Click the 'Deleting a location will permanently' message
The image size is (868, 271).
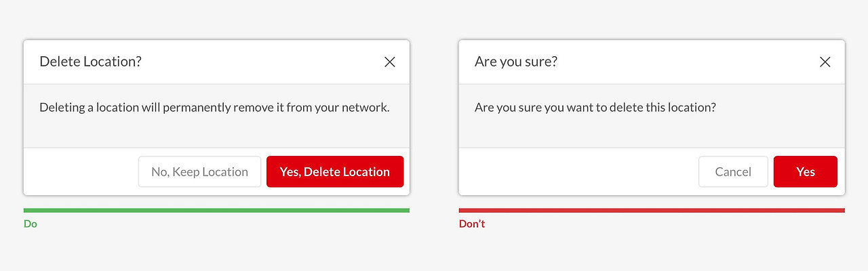(x=214, y=108)
